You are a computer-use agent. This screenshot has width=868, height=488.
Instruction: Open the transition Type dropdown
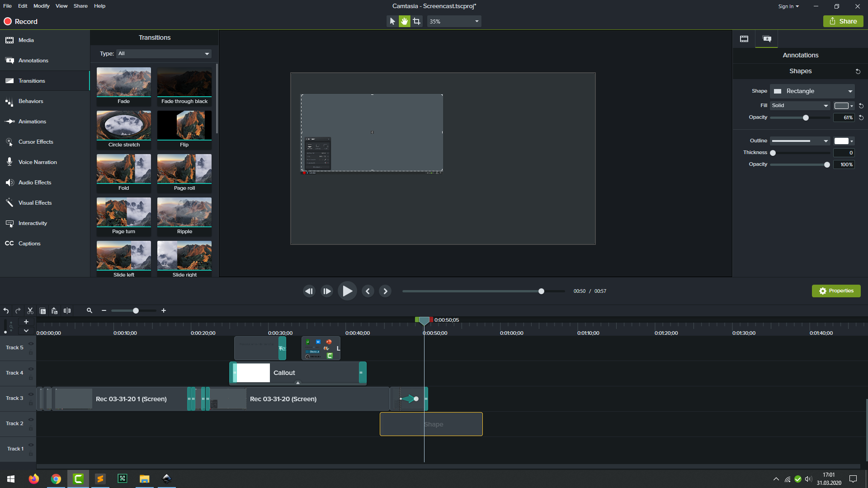[x=164, y=54]
